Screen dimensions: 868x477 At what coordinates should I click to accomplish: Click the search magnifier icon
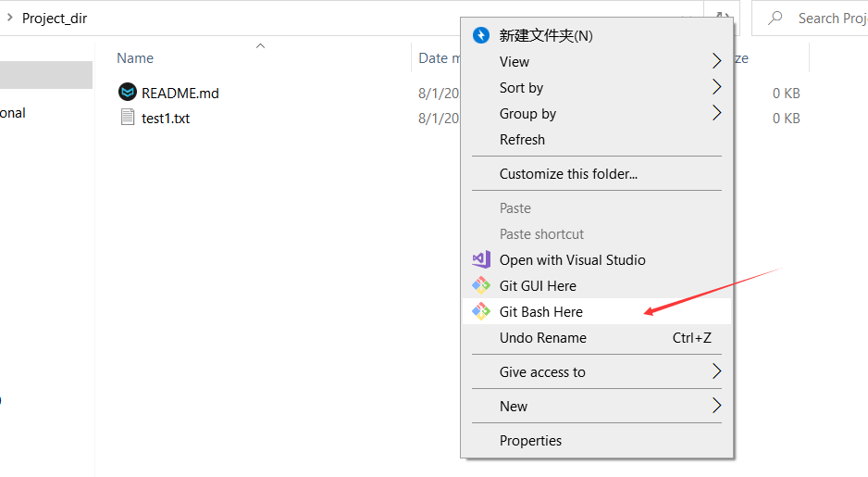[775, 18]
